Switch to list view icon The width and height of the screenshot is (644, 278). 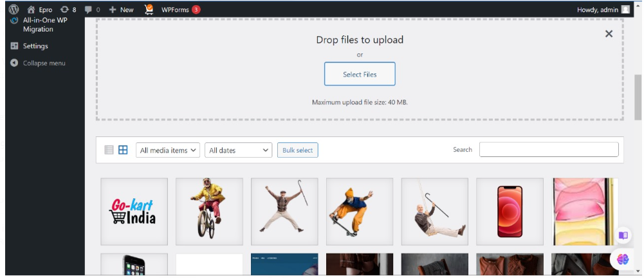pyautogui.click(x=109, y=150)
